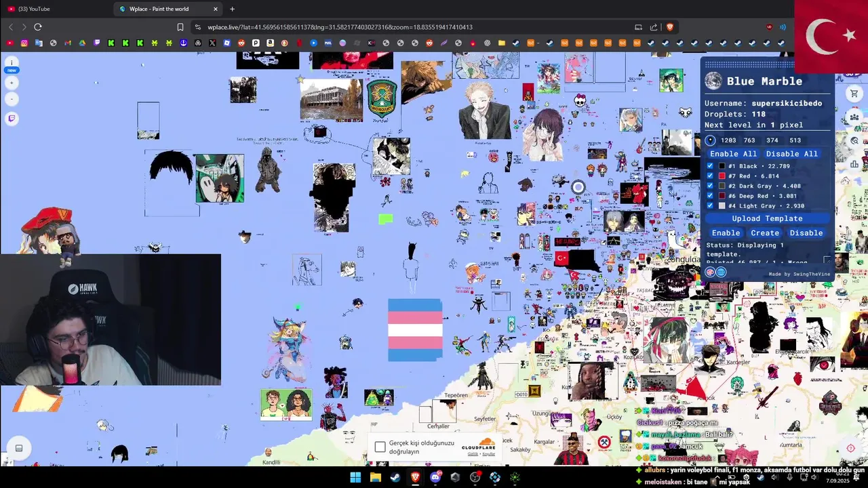Image resolution: width=868 pixels, height=488 pixels.
Task: Open the leaderboard bar chart button
Action: tap(854, 163)
